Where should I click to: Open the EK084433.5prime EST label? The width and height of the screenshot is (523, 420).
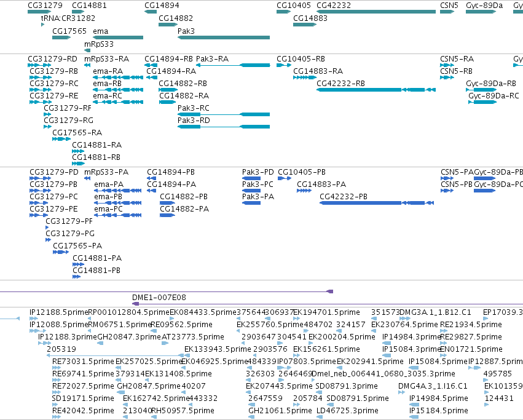203,312
